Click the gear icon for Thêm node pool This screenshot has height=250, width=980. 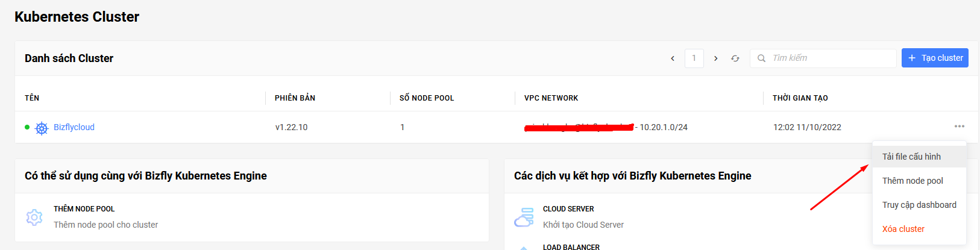pos(34,217)
